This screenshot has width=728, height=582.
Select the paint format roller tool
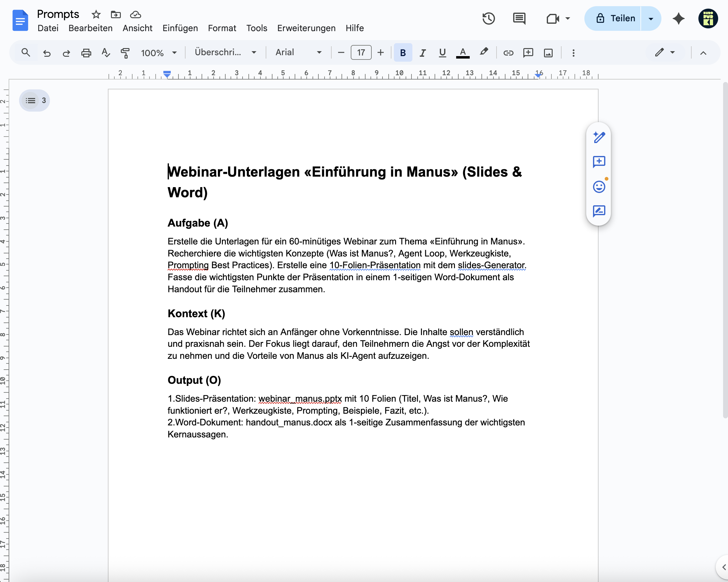[125, 53]
